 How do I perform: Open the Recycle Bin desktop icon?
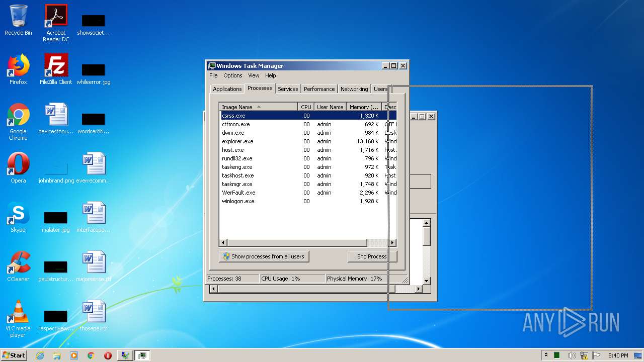[x=18, y=20]
